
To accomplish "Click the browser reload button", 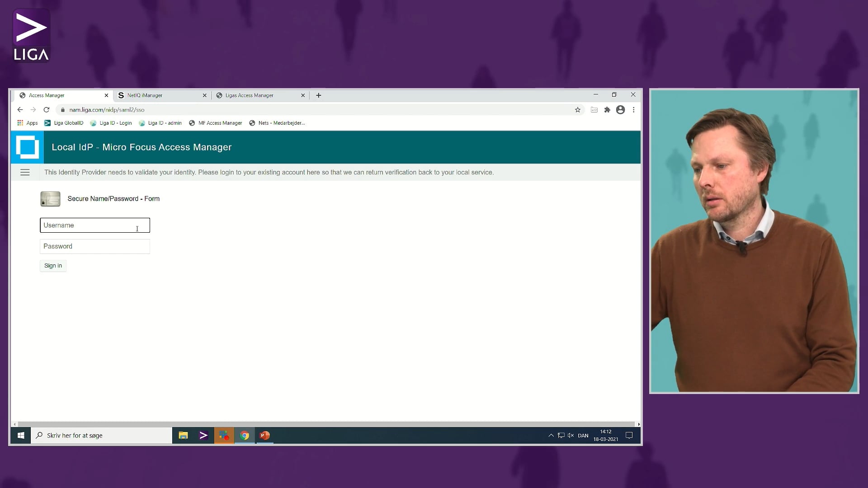I will pyautogui.click(x=46, y=110).
